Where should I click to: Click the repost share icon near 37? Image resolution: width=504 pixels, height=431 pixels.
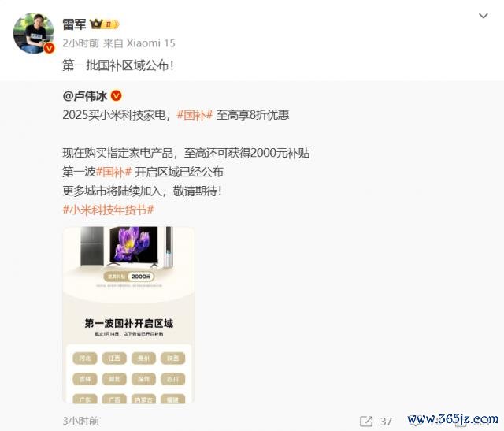366,421
